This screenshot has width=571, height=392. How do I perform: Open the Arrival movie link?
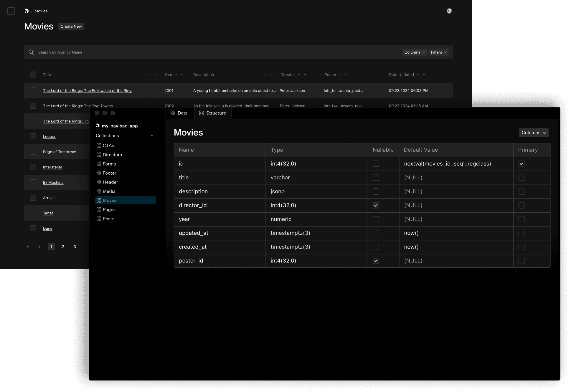click(x=49, y=198)
